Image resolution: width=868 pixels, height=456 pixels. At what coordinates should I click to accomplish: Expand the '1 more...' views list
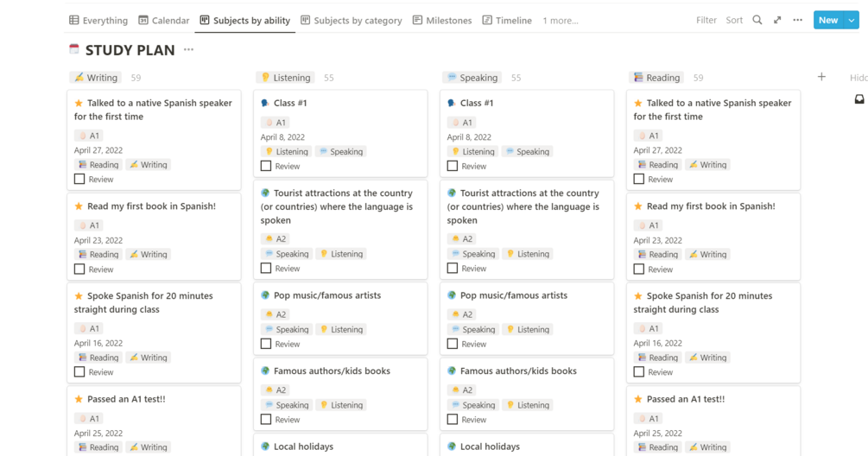coord(561,21)
